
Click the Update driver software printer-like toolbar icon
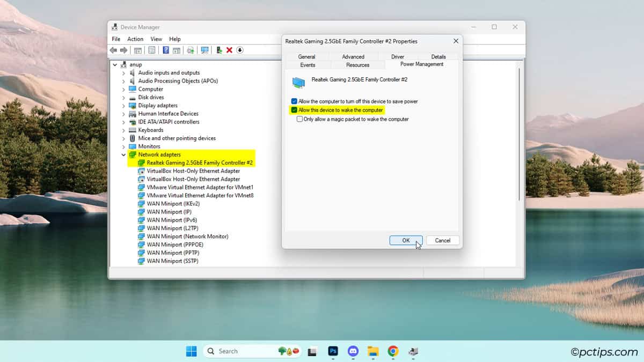(191, 50)
